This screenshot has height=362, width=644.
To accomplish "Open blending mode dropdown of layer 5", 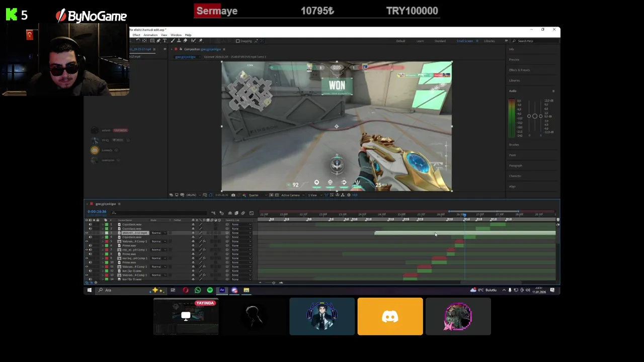I will coord(159,241).
